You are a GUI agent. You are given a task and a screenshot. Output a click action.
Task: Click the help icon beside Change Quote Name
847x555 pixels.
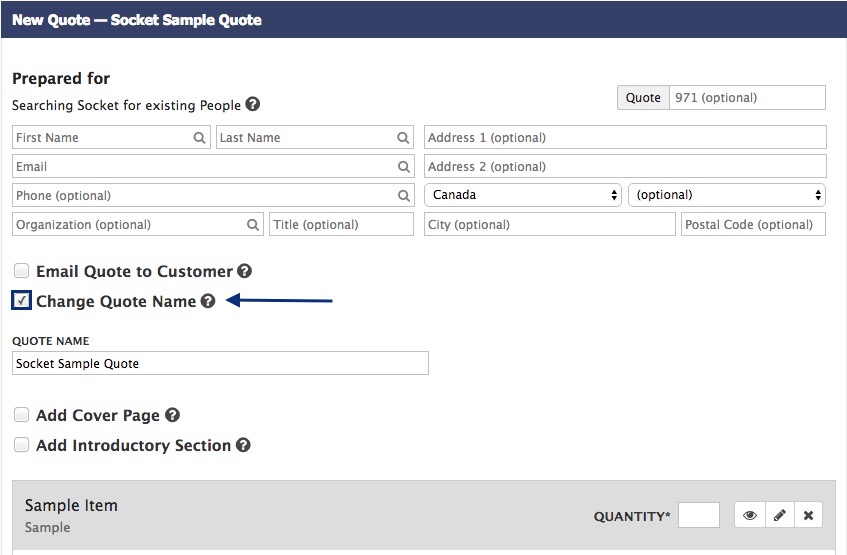(208, 301)
